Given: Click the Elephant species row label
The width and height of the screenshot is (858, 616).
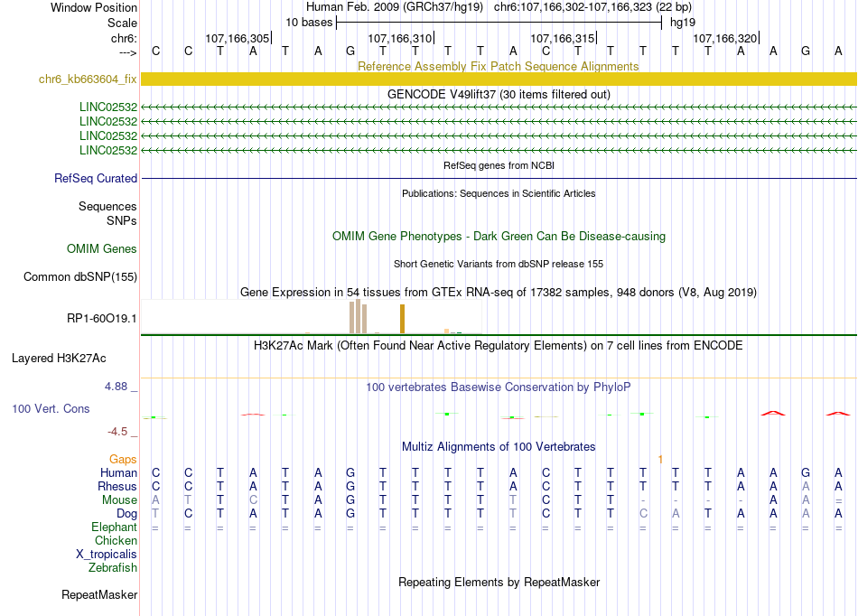Looking at the screenshot, I should pos(115,527).
